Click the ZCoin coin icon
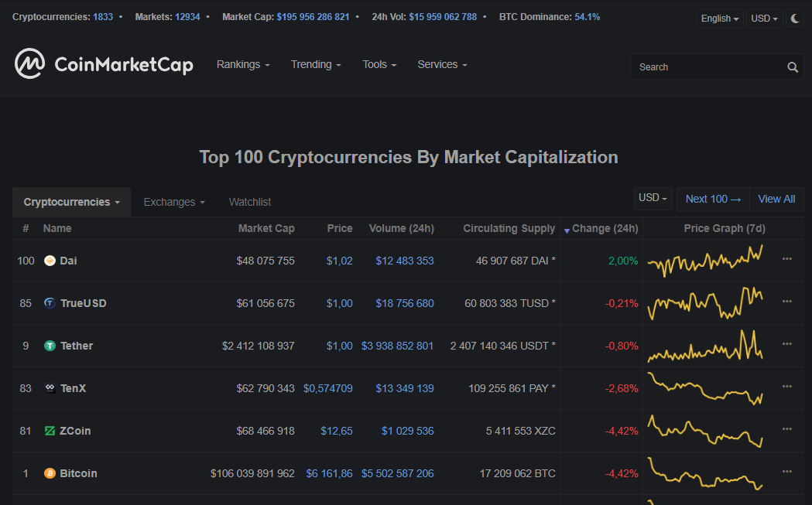812x505 pixels. [x=50, y=431]
